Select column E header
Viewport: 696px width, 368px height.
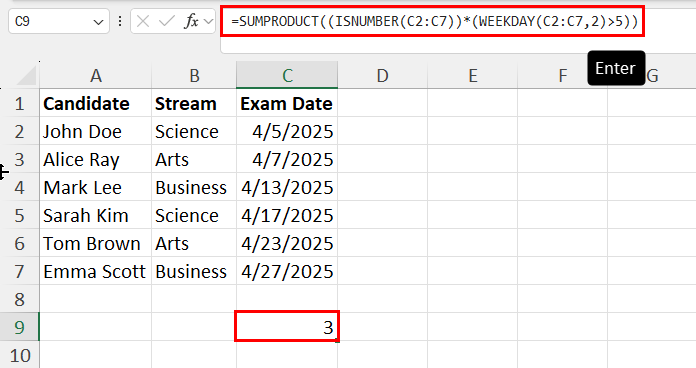[473, 76]
